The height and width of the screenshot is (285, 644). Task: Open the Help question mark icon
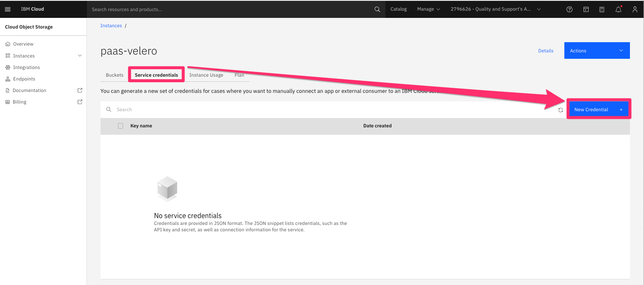pos(569,9)
